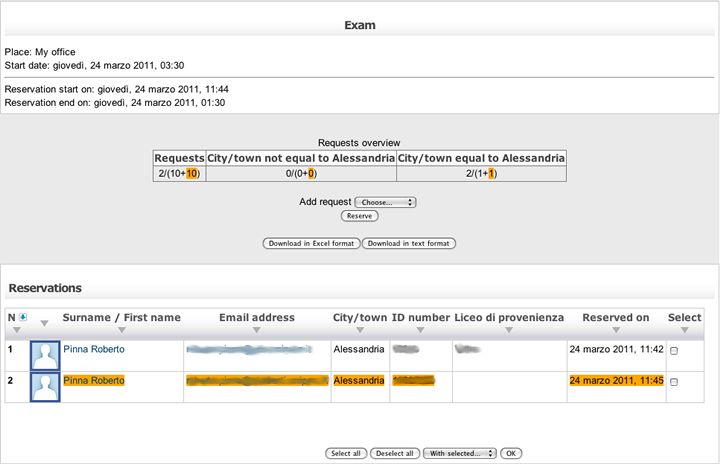The height and width of the screenshot is (464, 720).
Task: Open the With selected dropdown
Action: (459, 453)
